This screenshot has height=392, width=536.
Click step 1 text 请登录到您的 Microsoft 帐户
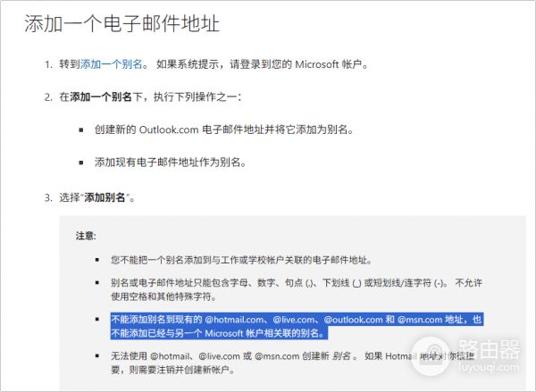point(298,64)
